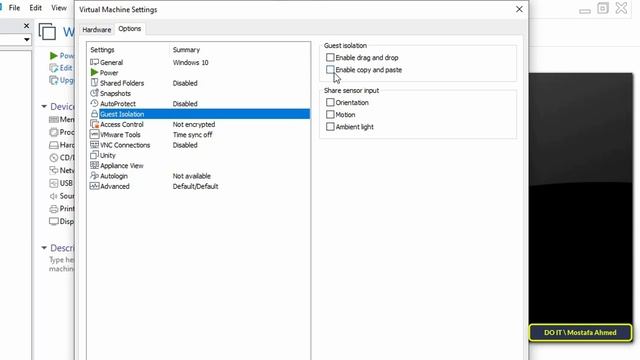The image size is (640, 360).
Task: Select the Guest Isolation row
Action: (x=199, y=114)
